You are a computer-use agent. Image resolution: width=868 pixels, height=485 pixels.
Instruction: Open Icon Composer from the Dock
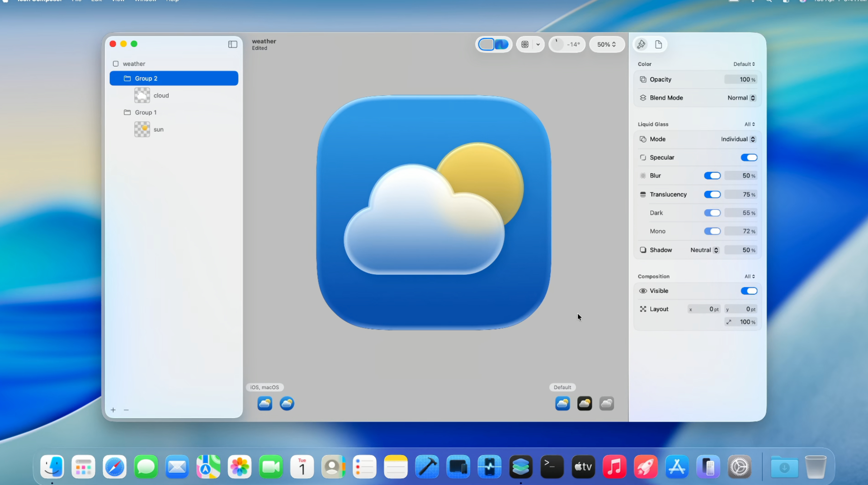[521, 467]
